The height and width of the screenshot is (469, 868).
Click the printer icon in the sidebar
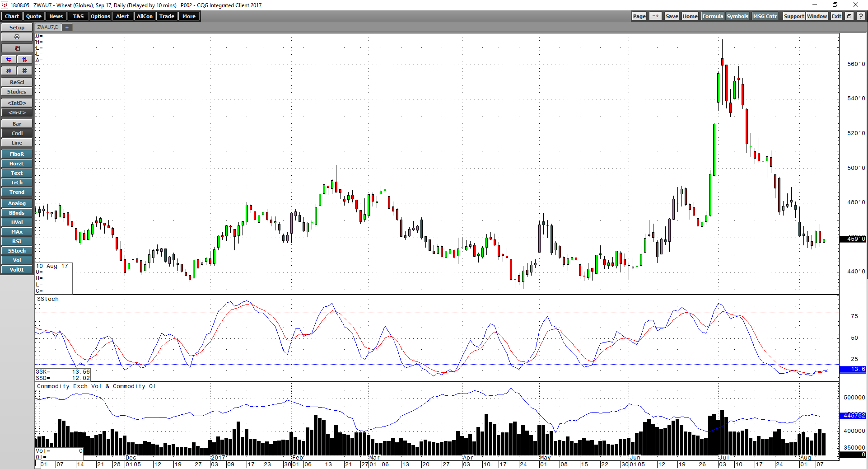(x=17, y=37)
